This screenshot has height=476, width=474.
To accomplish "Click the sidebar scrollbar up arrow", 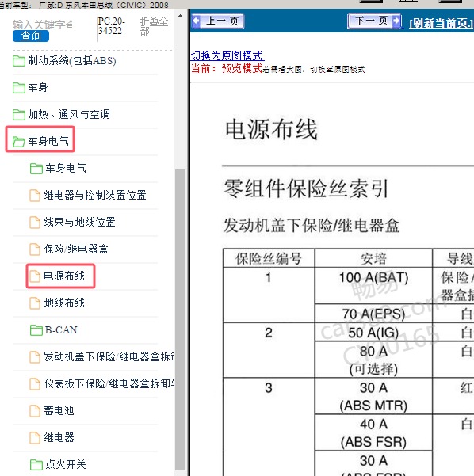I will click(180, 16).
